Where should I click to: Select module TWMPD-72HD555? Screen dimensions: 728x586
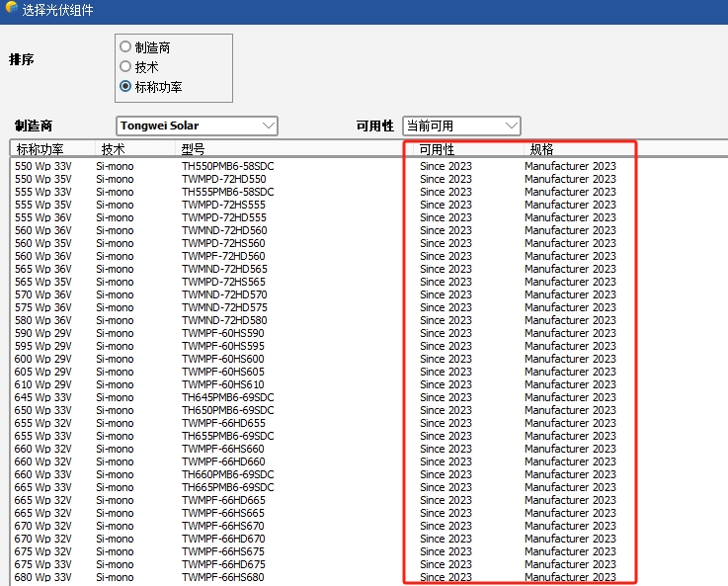[224, 217]
